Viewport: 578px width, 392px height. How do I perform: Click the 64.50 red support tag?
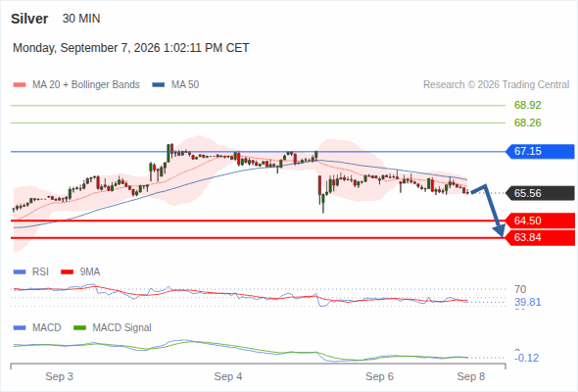click(x=540, y=220)
